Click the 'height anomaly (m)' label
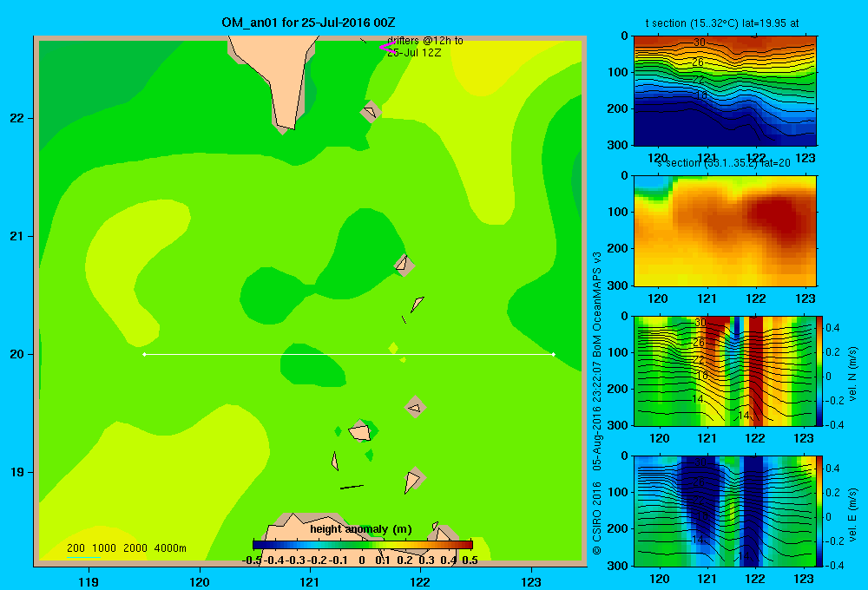 (361, 529)
